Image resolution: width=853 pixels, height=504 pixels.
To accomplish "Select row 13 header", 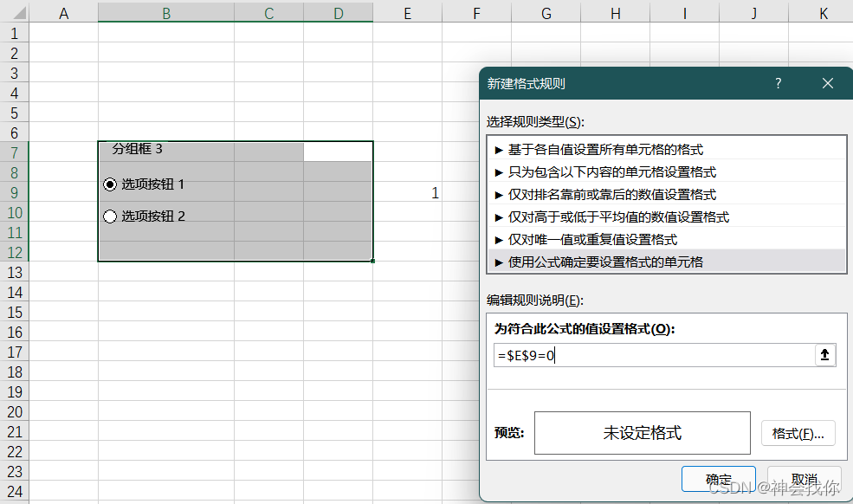I will pyautogui.click(x=14, y=273).
